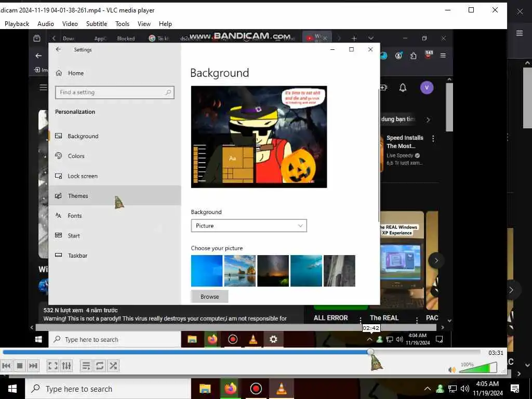In the video, click Speed Installs video options dots
Image resolution: width=532 pixels, height=399 pixels.
click(x=433, y=138)
